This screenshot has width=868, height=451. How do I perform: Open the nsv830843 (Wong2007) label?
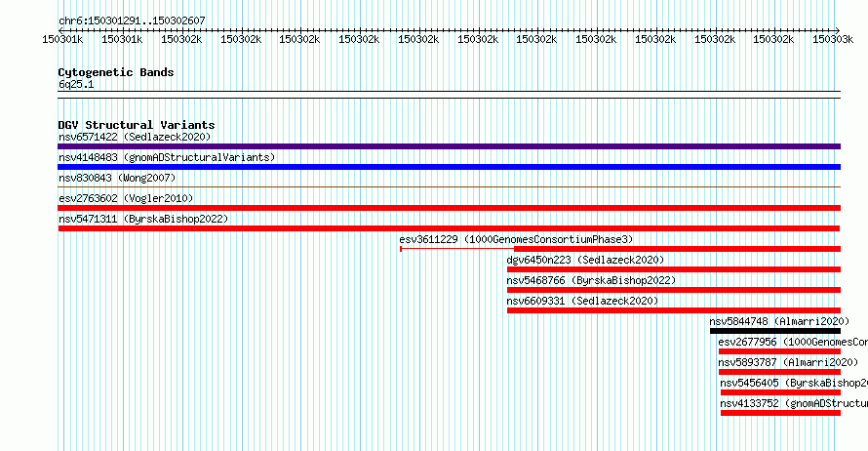click(117, 178)
